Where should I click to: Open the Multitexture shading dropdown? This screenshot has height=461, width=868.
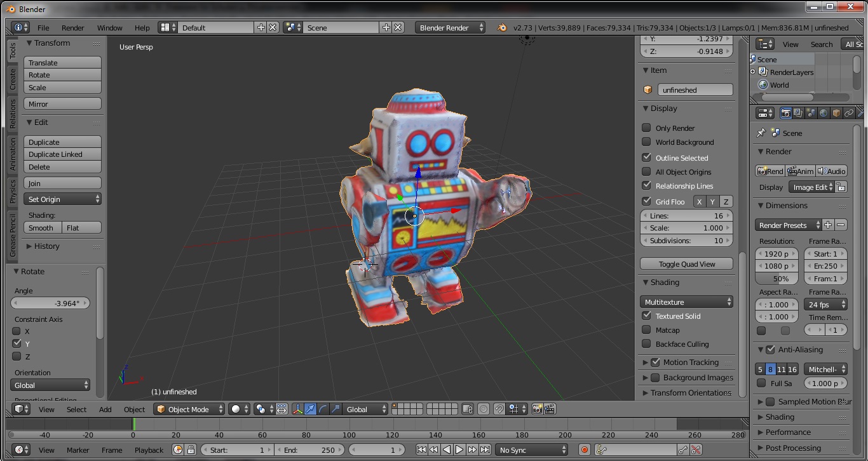coord(687,302)
